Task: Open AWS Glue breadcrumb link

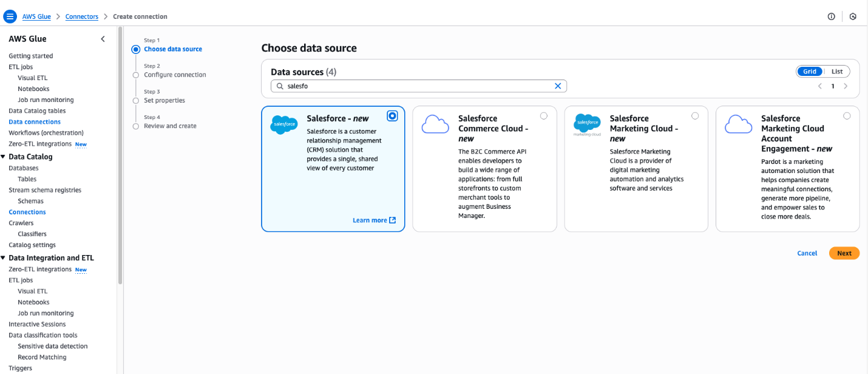Action: [x=36, y=16]
